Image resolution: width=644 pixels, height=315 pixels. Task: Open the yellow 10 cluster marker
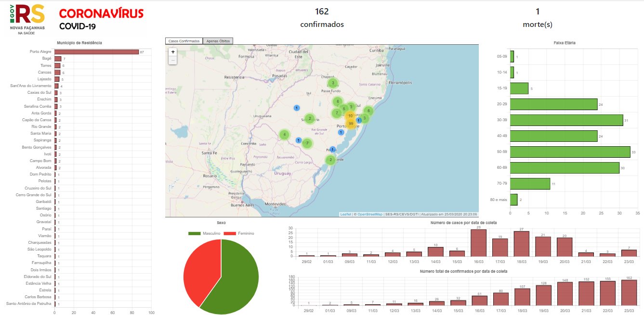click(350, 116)
